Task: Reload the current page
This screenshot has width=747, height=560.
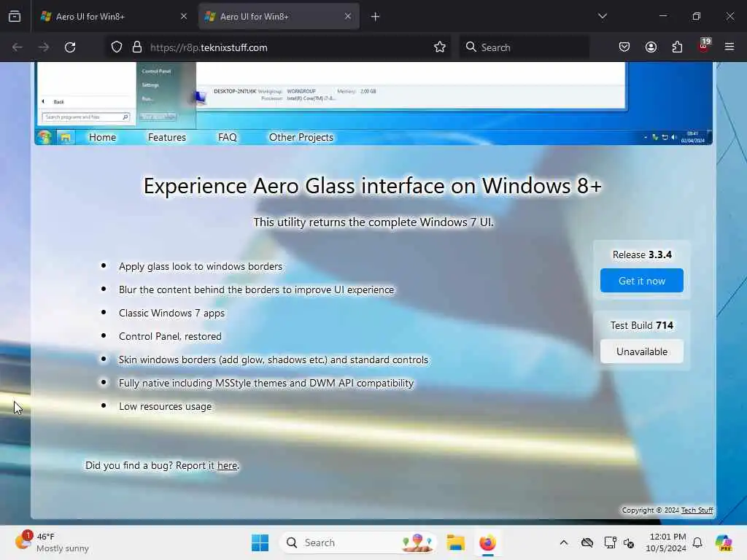Action: 70,47
